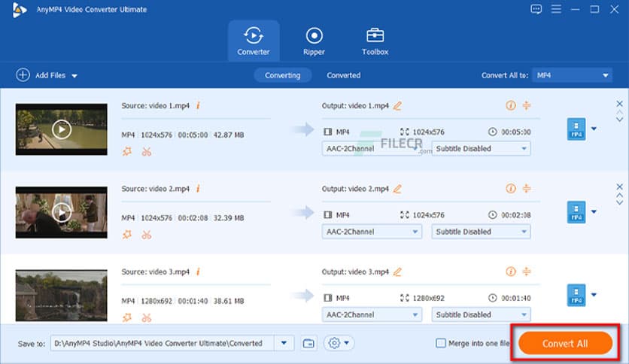The height and width of the screenshot is (364, 629).
Task: Open the AAC-2Channel audio dropdown for video 1
Action: tap(372, 149)
